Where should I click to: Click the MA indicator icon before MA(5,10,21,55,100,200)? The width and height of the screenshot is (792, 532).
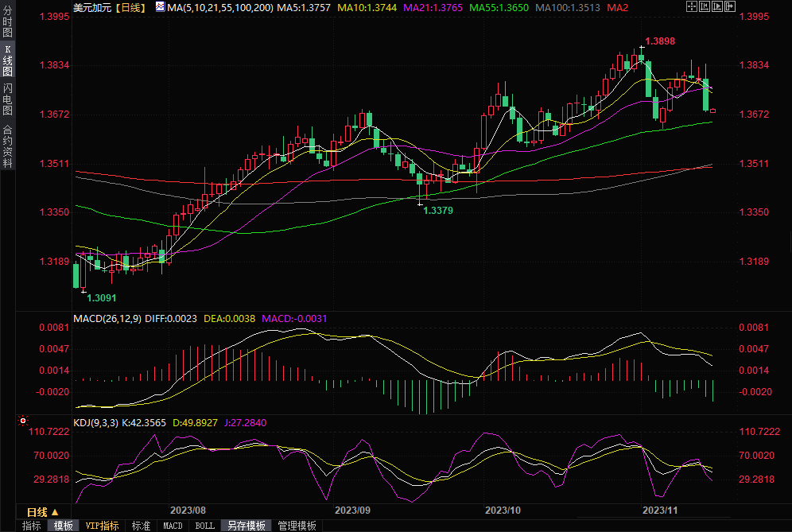(x=160, y=7)
